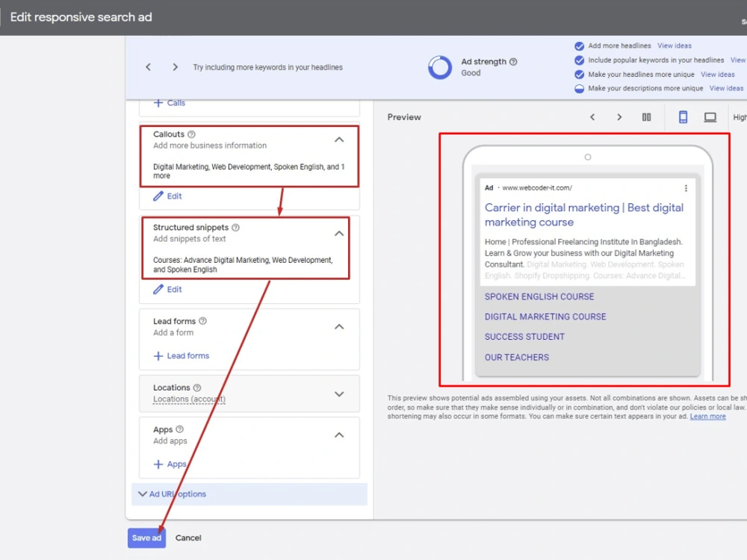The height and width of the screenshot is (560, 747).
Task: Collapse the Lead forms section
Action: pyautogui.click(x=338, y=327)
